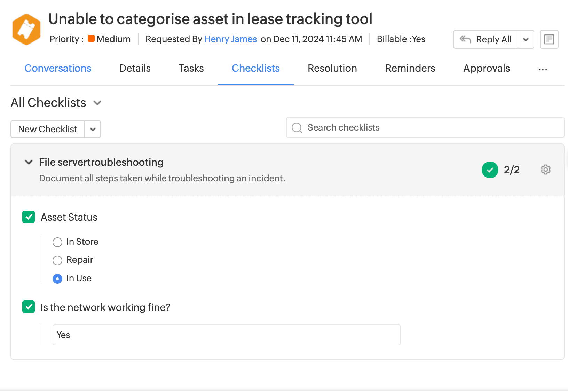Image resolution: width=568 pixels, height=392 pixels.
Task: Click the green 2/2 completion checkmark badge
Action: (490, 170)
